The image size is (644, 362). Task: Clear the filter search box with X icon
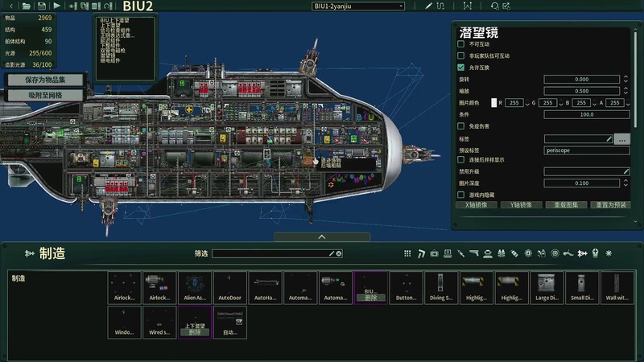339,253
